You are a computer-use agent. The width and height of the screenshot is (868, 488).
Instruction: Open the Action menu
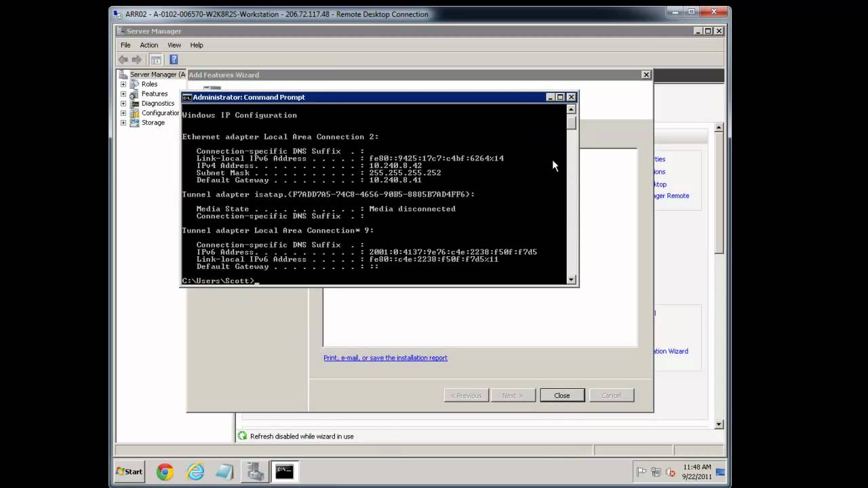pos(149,45)
